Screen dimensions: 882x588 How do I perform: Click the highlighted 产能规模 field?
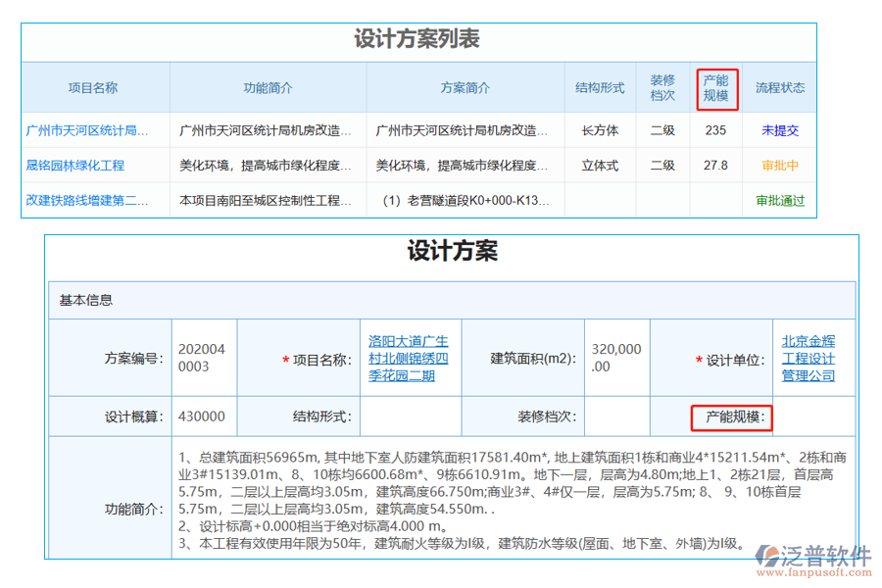click(x=735, y=417)
